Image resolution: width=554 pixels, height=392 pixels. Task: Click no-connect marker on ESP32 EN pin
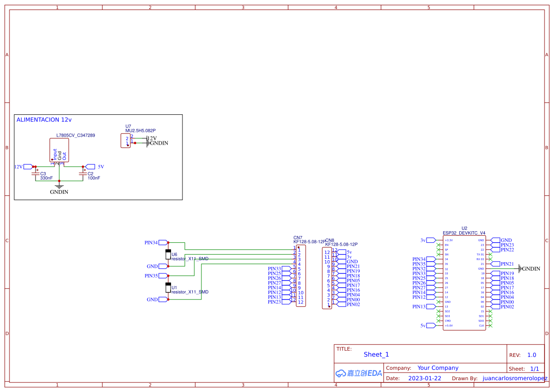(438, 245)
